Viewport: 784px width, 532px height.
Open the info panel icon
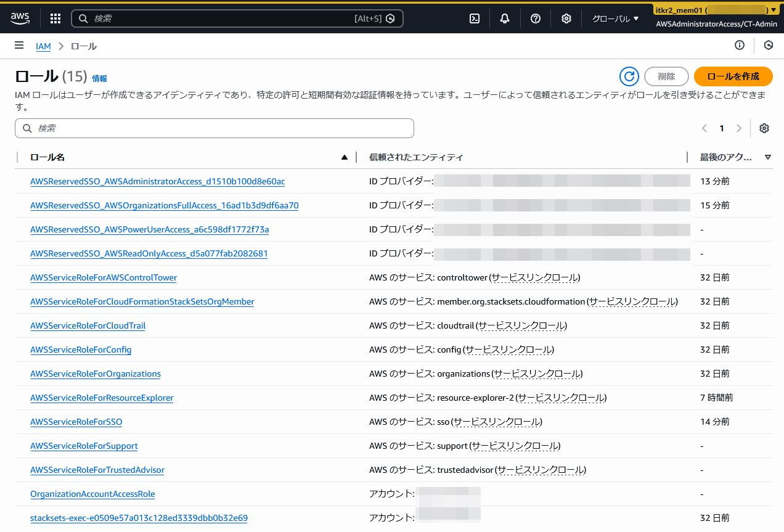[x=740, y=45]
